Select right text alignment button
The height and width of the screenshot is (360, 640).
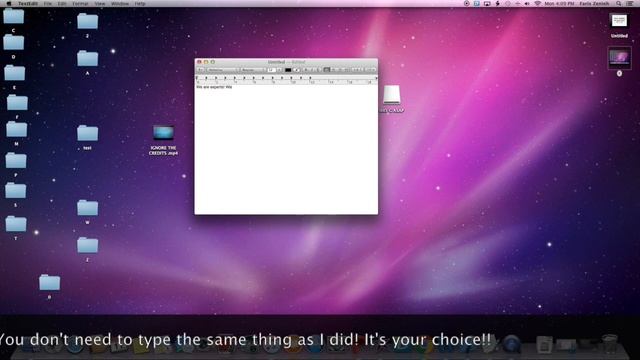[340, 70]
